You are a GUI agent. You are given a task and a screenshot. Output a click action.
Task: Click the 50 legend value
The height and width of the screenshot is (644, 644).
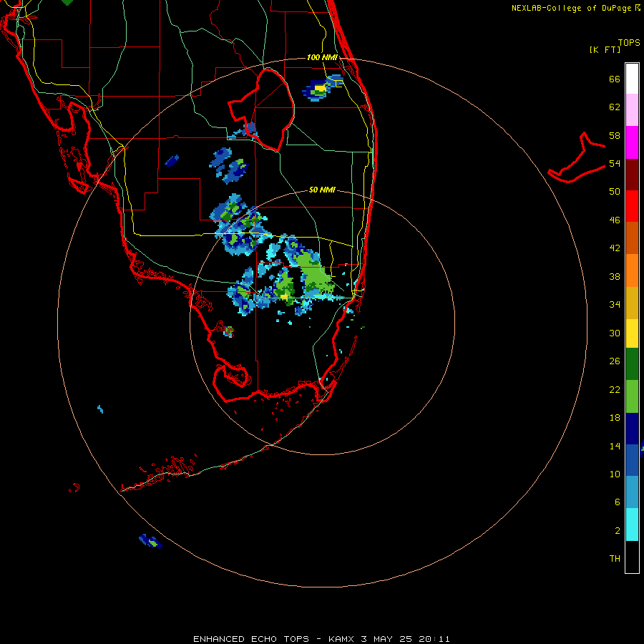point(615,191)
